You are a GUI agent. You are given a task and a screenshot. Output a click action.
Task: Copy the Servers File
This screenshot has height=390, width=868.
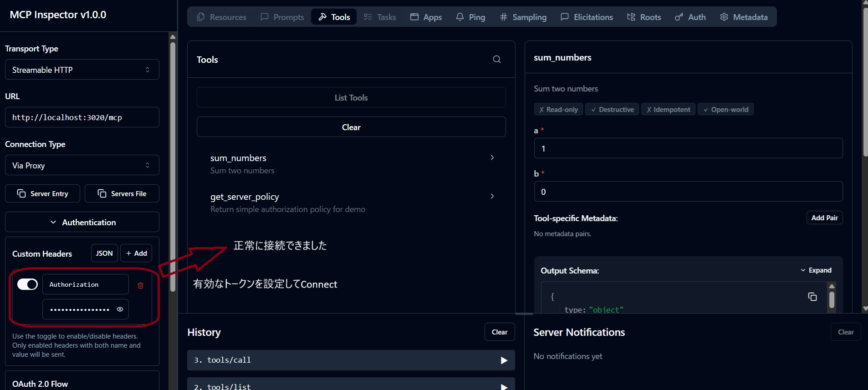[x=122, y=193]
